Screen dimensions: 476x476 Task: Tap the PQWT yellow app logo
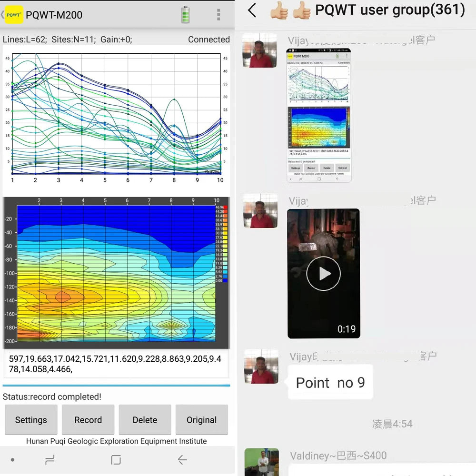pos(14,15)
